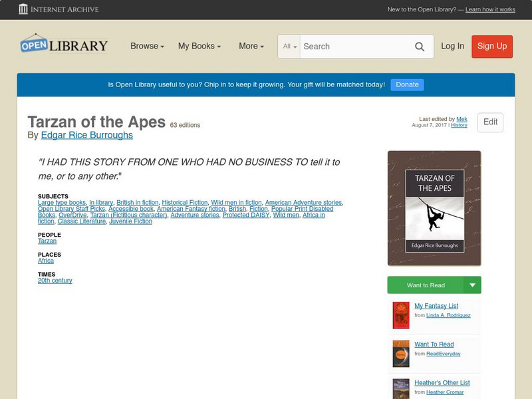Image resolution: width=532 pixels, height=399 pixels.
Task: Open the More menu
Action: [x=251, y=46]
